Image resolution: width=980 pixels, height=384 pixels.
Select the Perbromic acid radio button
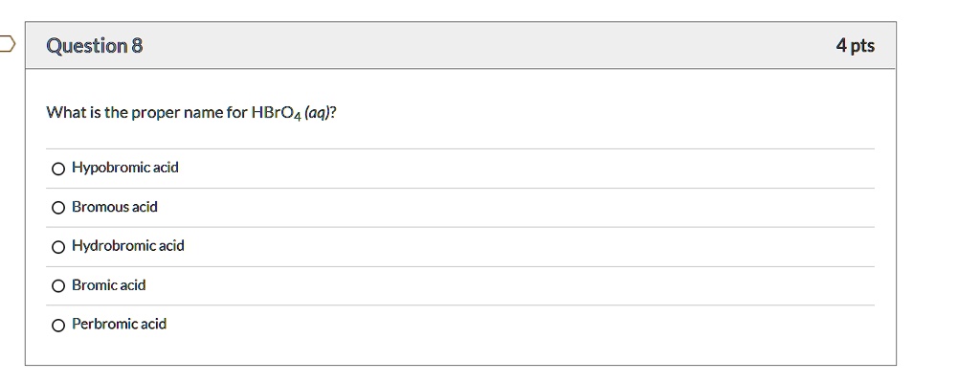[x=59, y=325]
